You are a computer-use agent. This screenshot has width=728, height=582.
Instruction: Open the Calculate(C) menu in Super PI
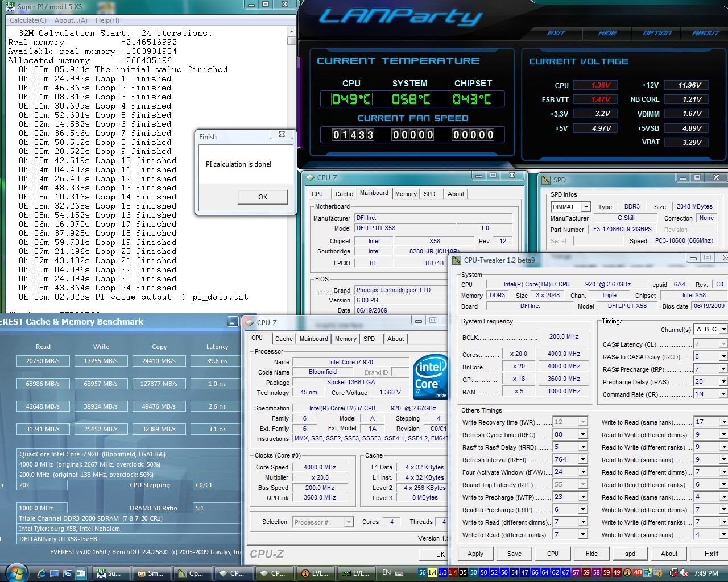[28, 20]
